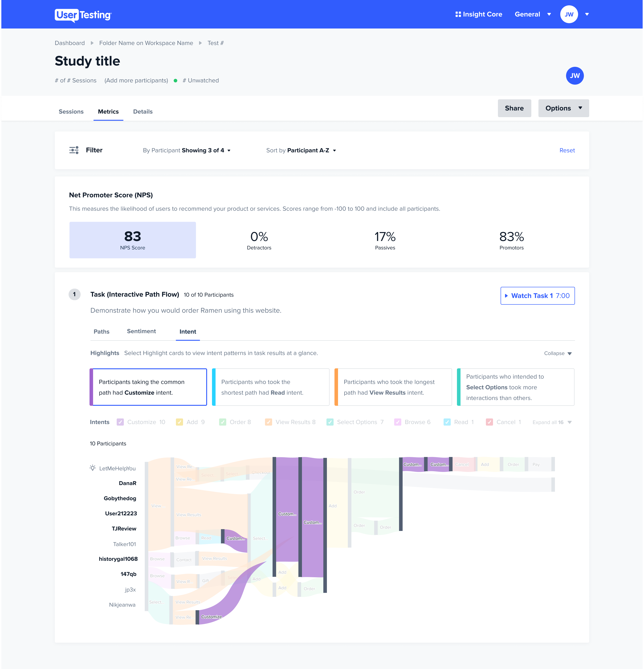Toggle the Add intent checkbox

[179, 422]
